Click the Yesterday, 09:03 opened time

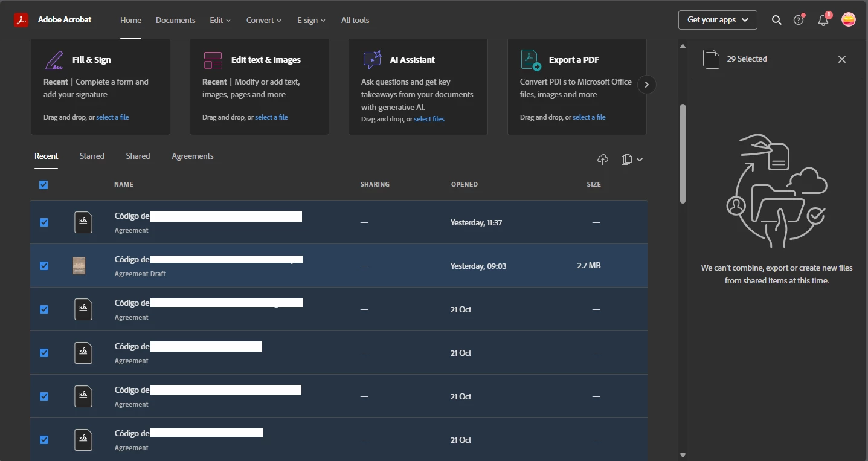(x=478, y=266)
